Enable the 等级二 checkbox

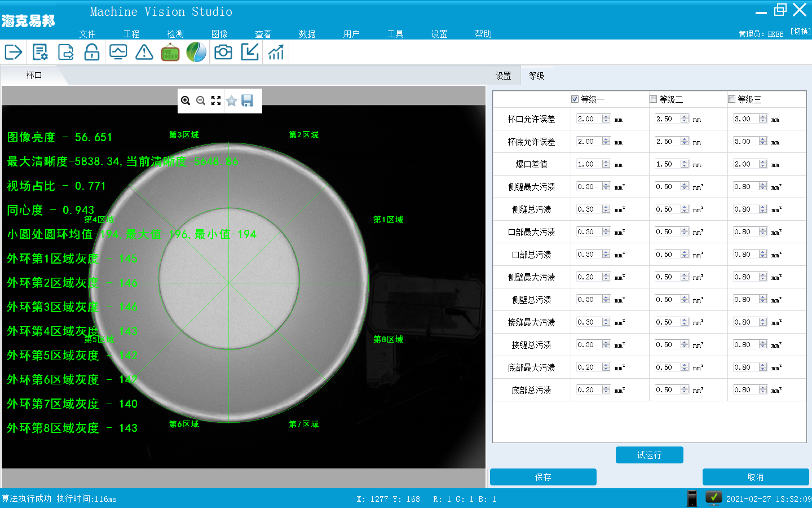pos(653,99)
